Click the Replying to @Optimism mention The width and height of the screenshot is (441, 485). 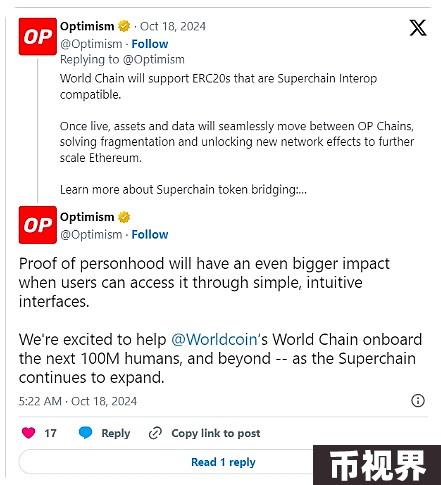(x=154, y=59)
